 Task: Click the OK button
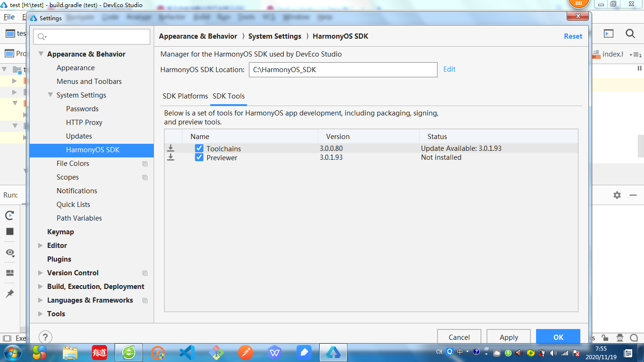click(x=558, y=337)
